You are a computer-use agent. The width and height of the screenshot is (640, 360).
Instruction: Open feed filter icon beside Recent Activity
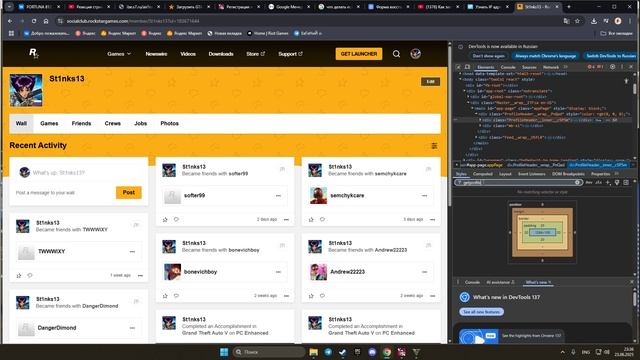pyautogui.click(x=434, y=146)
